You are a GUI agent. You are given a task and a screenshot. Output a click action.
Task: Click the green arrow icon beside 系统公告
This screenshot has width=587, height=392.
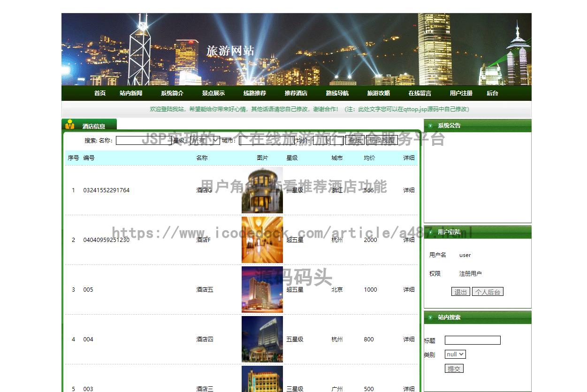(430, 125)
